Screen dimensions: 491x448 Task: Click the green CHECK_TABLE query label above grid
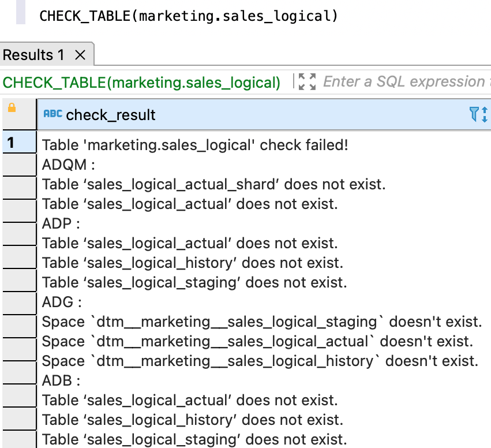coord(142,83)
